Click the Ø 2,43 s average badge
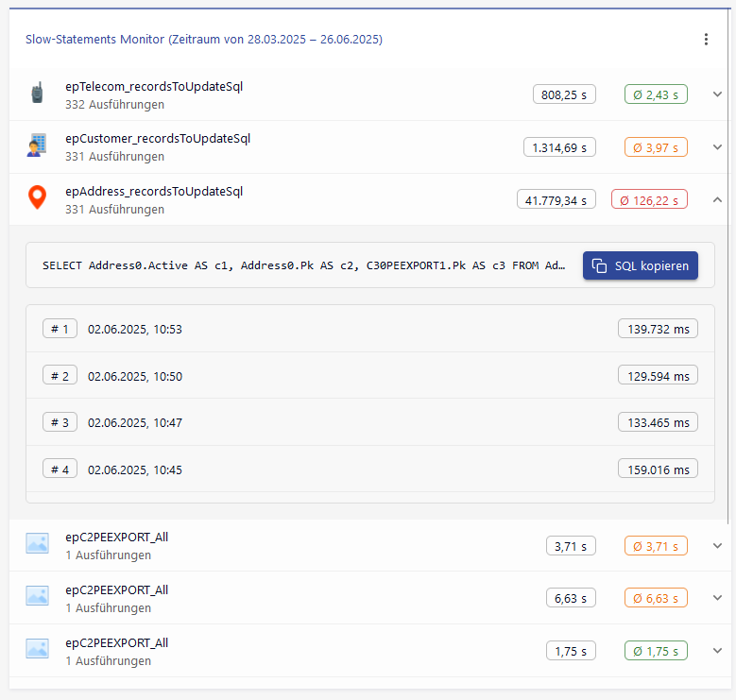This screenshot has width=736, height=700. [x=656, y=94]
